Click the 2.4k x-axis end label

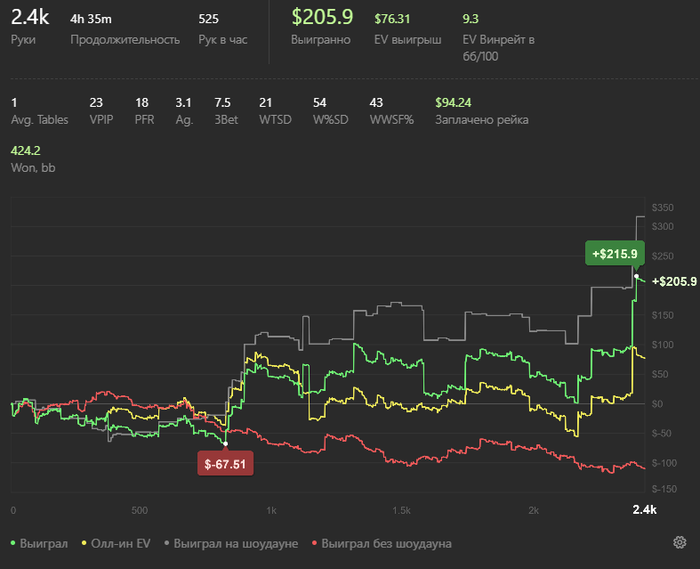coord(645,510)
